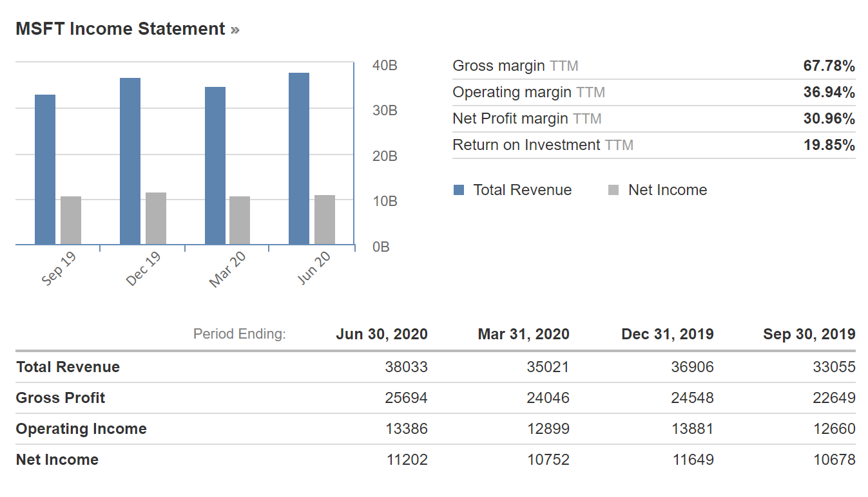Image resolution: width=868 pixels, height=497 pixels.
Task: Click the Mar 20 Net Income bar
Action: click(240, 220)
